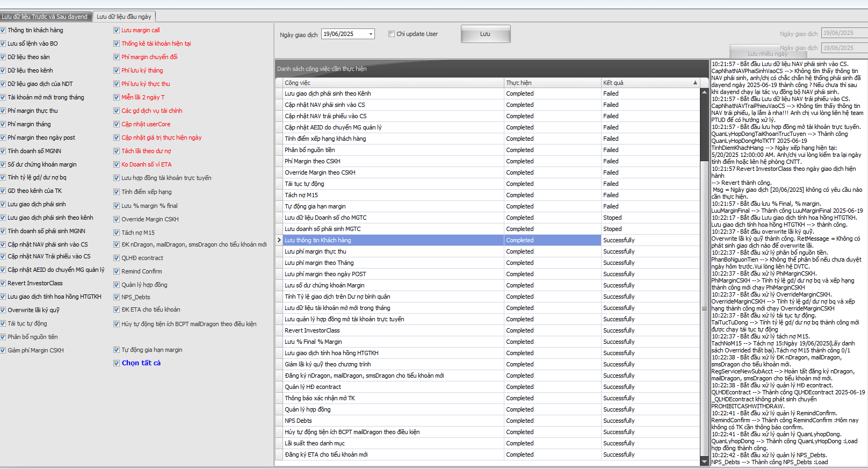Toggle 'Dữ liệu theo sàn' checkbox
This screenshot has height=469, width=868.
click(x=3, y=57)
